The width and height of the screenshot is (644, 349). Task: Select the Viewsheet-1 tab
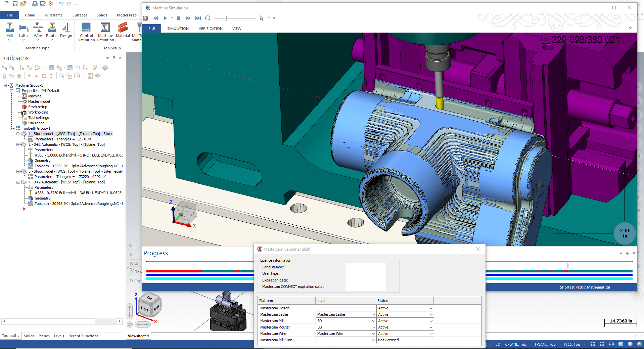click(x=138, y=336)
